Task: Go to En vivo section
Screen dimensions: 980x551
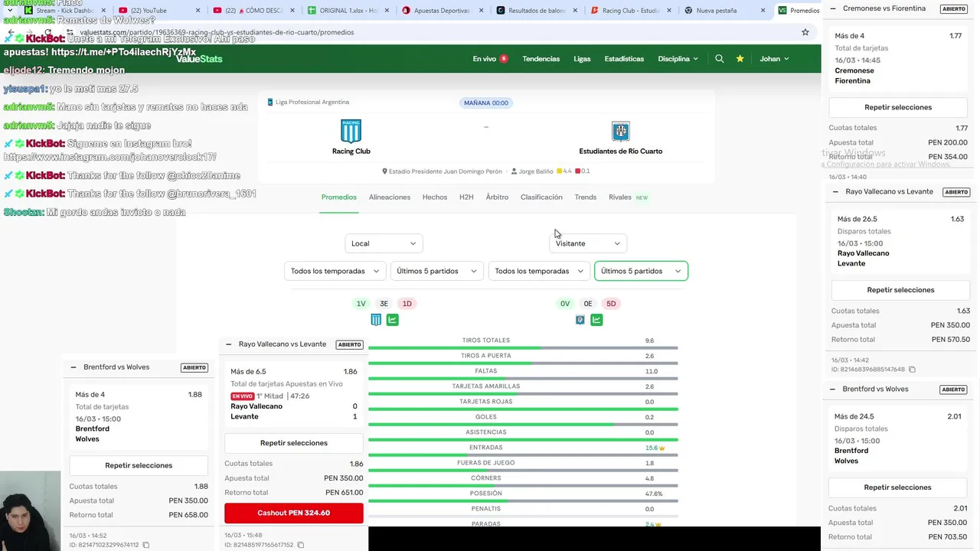Action: coord(484,59)
